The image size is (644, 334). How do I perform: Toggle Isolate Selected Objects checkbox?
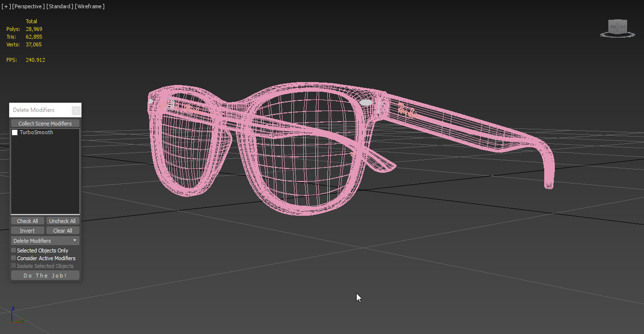13,266
